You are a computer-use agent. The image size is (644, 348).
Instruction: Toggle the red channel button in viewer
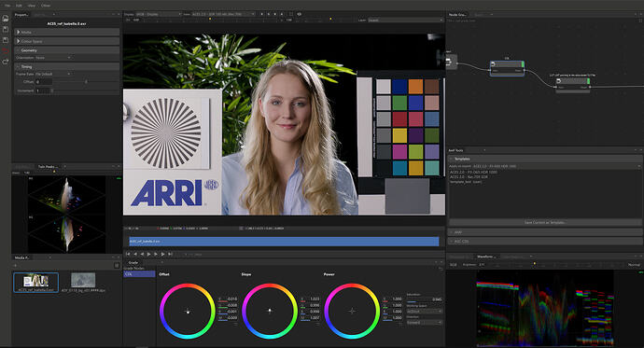[262, 14]
